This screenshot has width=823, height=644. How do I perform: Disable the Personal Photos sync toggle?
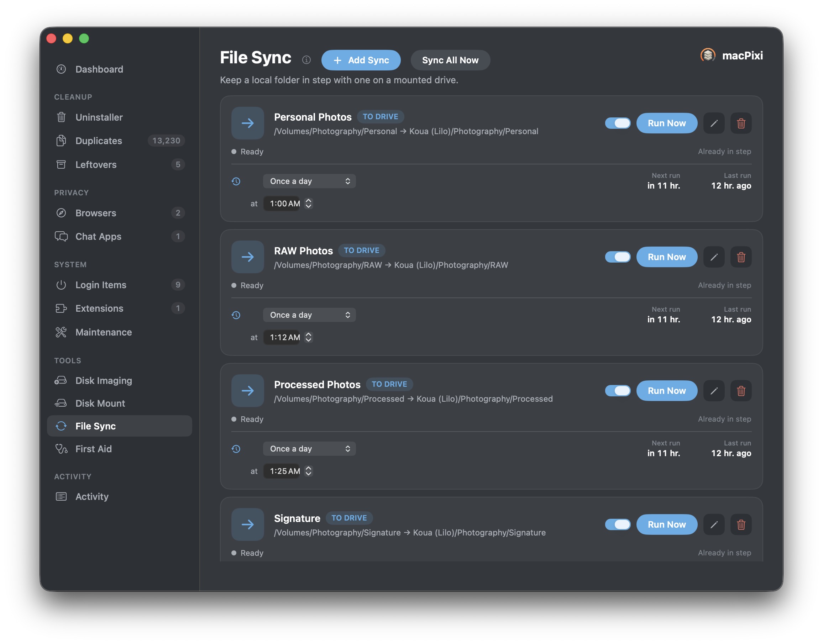click(618, 123)
